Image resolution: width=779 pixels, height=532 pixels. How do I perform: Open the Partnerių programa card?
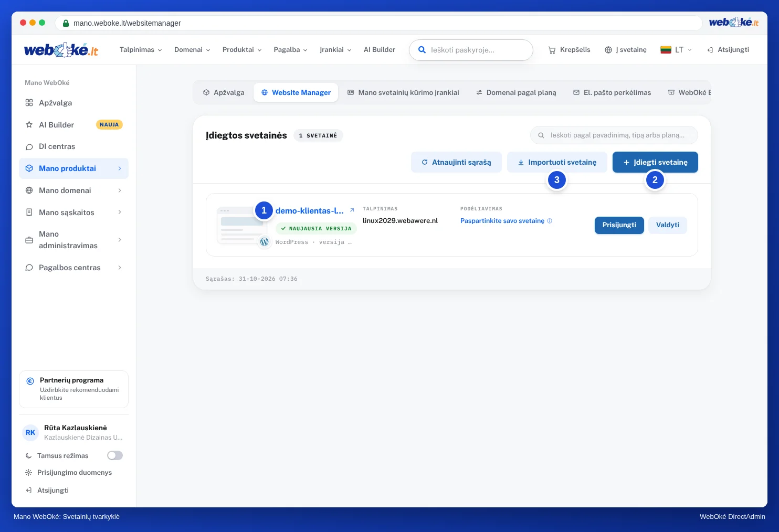click(74, 389)
